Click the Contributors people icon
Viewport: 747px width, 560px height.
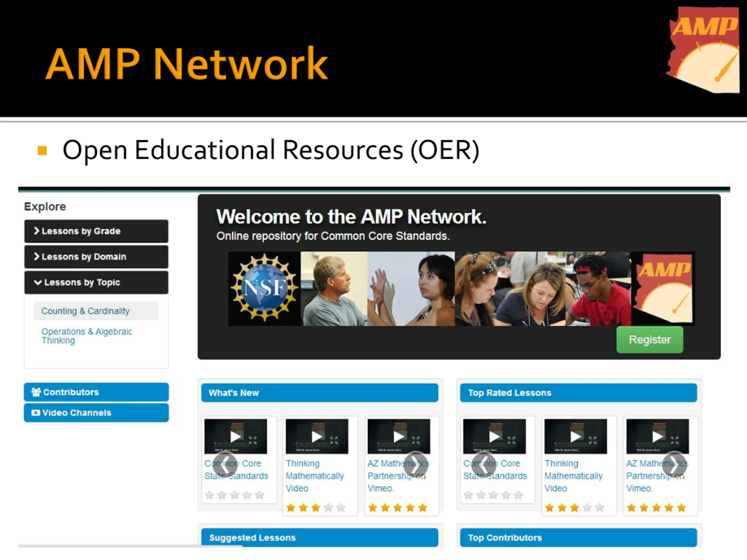click(36, 392)
